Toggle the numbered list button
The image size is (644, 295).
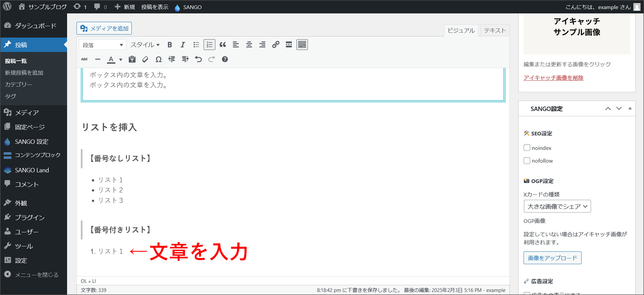[209, 45]
